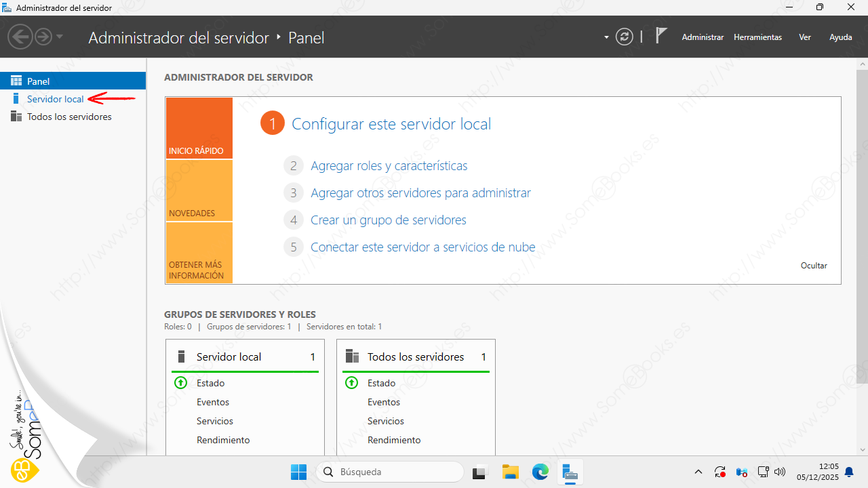Click Agregar roles y características link
The width and height of the screenshot is (868, 488).
click(389, 166)
